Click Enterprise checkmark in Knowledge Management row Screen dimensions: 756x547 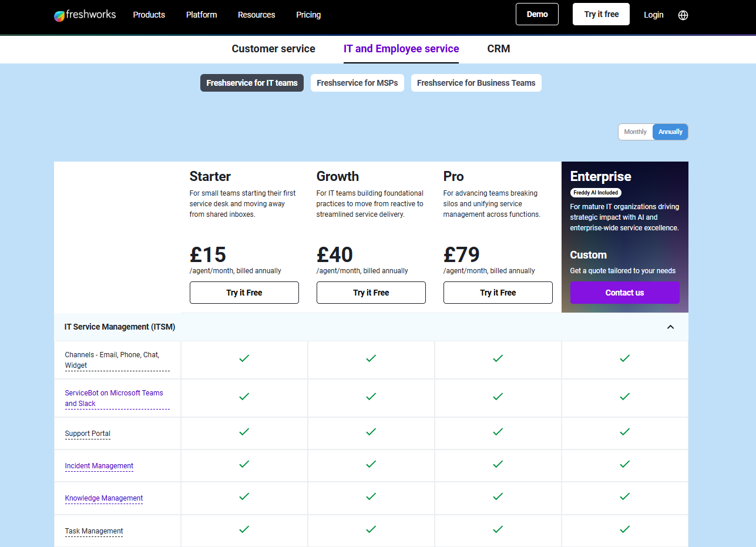pos(624,496)
